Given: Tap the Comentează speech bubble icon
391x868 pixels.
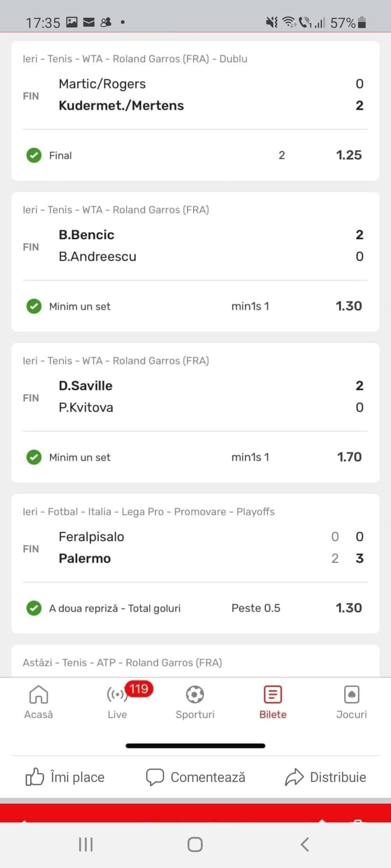Looking at the screenshot, I should [x=155, y=777].
